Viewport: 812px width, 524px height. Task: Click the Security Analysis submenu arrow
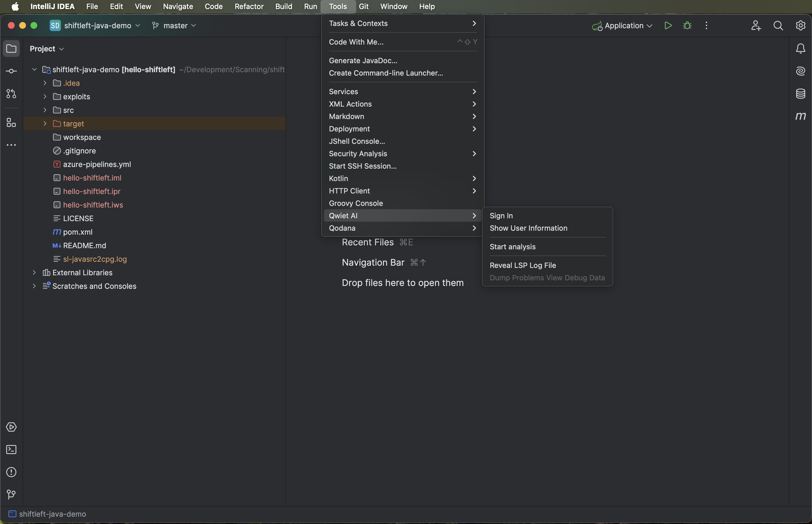click(x=473, y=153)
